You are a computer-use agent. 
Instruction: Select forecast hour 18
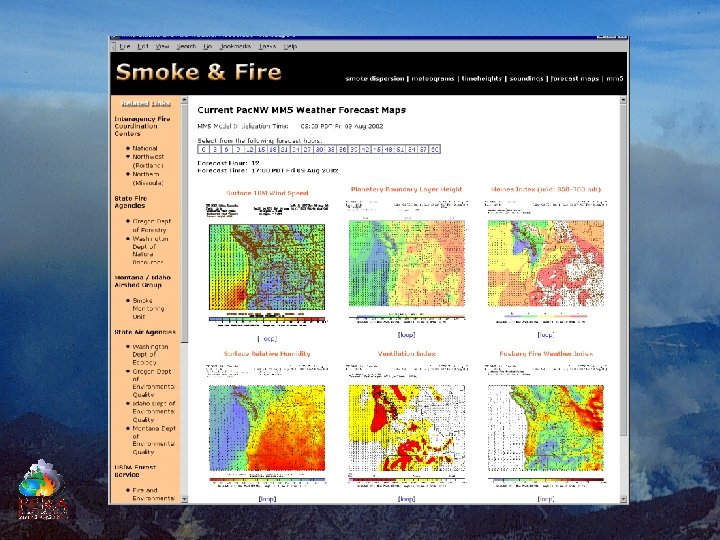[x=273, y=149]
